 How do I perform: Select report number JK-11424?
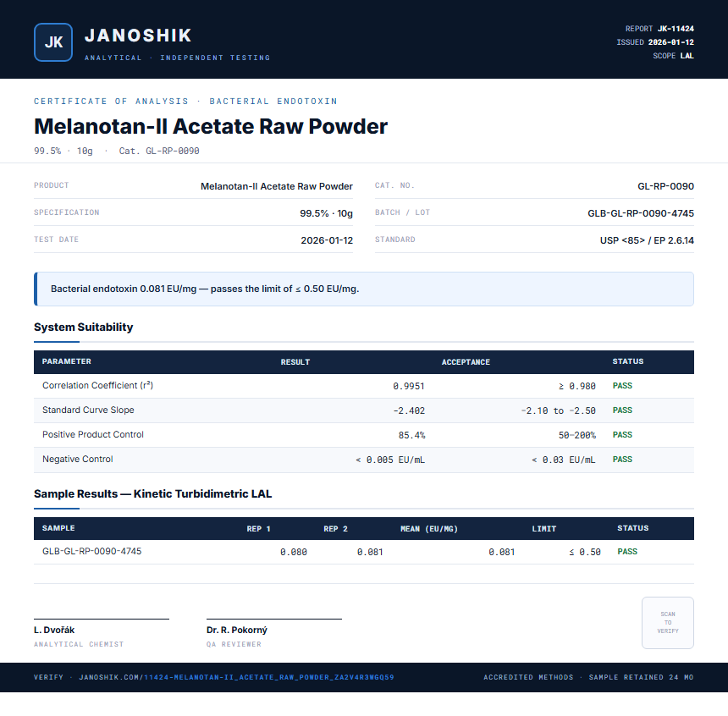[x=676, y=29]
